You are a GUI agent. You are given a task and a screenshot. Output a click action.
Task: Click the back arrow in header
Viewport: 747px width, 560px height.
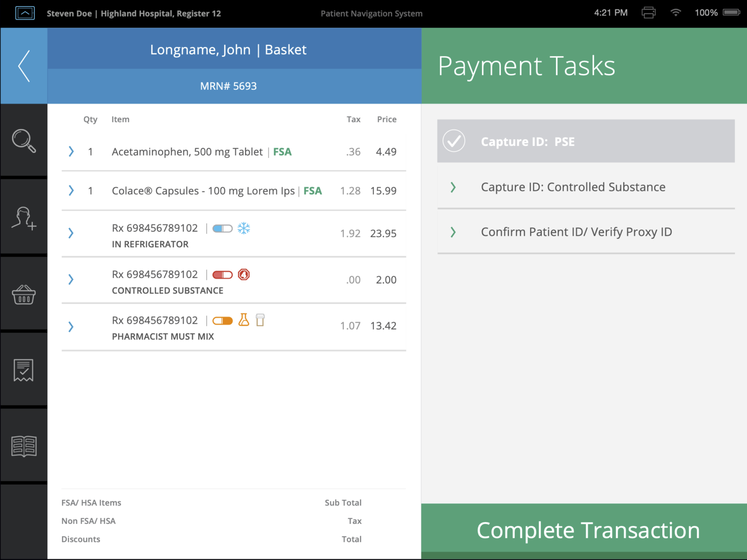click(x=24, y=66)
